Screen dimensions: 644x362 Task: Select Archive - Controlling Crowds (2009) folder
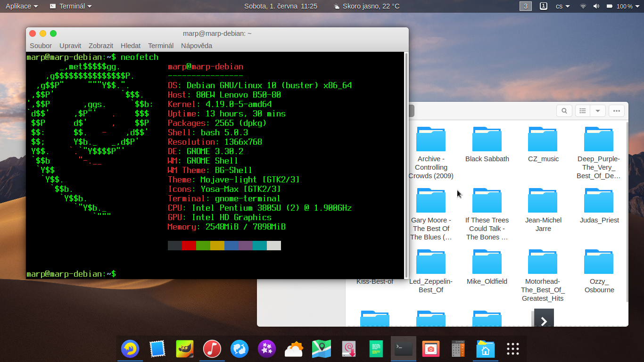[x=431, y=153]
